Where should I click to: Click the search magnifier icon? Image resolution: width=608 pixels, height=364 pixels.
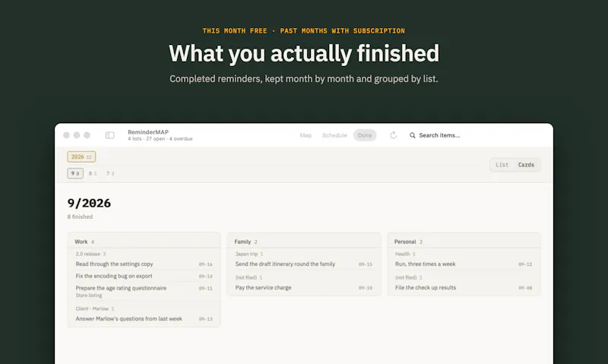[x=412, y=135]
